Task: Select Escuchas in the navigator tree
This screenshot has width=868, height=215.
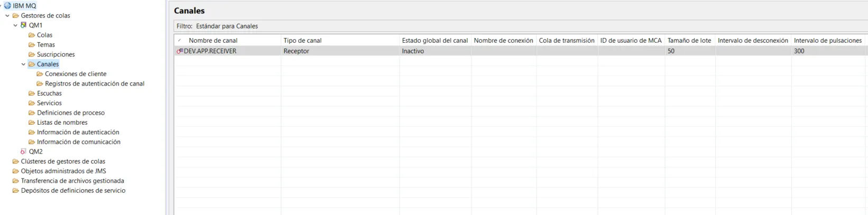Action: tap(49, 94)
